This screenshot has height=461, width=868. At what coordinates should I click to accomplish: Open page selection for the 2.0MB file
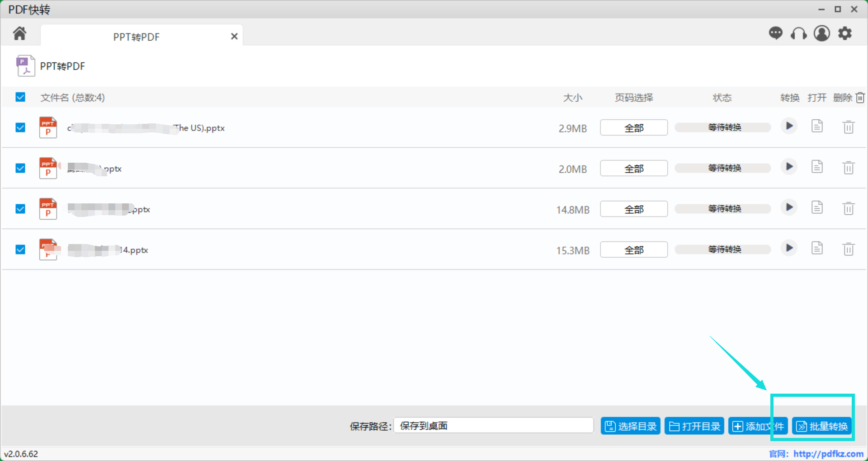coord(633,169)
